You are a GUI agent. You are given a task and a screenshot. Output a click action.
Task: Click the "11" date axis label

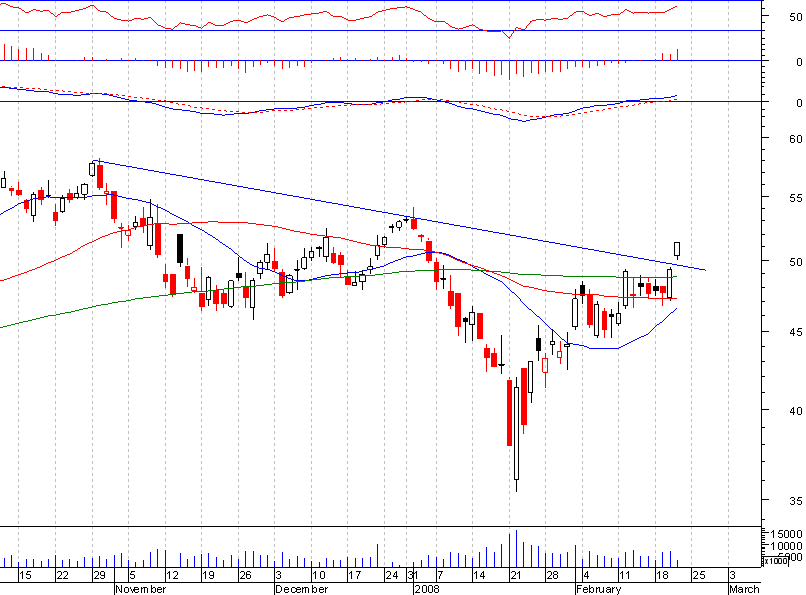[x=625, y=575]
